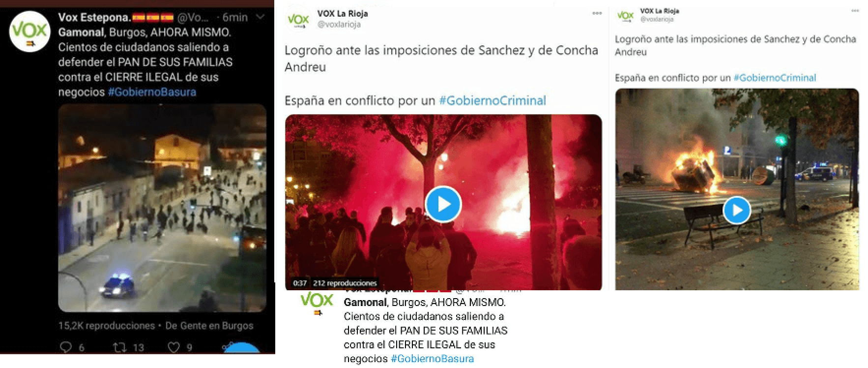Click the @voxlarioja handle in middle tweet
Image resolution: width=868 pixels, height=368 pixels.
(339, 25)
